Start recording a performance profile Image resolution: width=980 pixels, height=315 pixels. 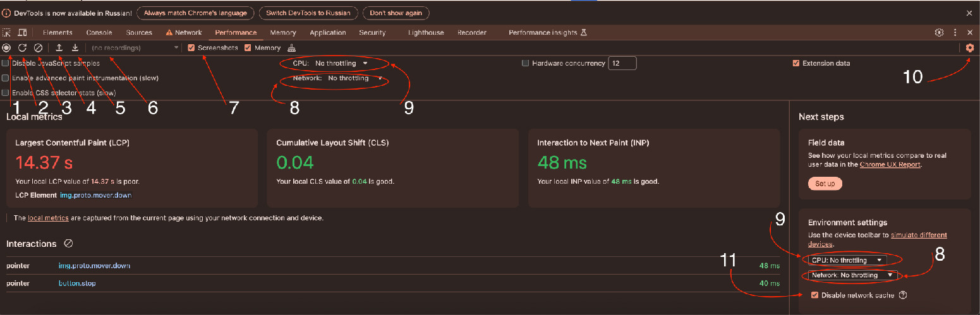pos(6,48)
